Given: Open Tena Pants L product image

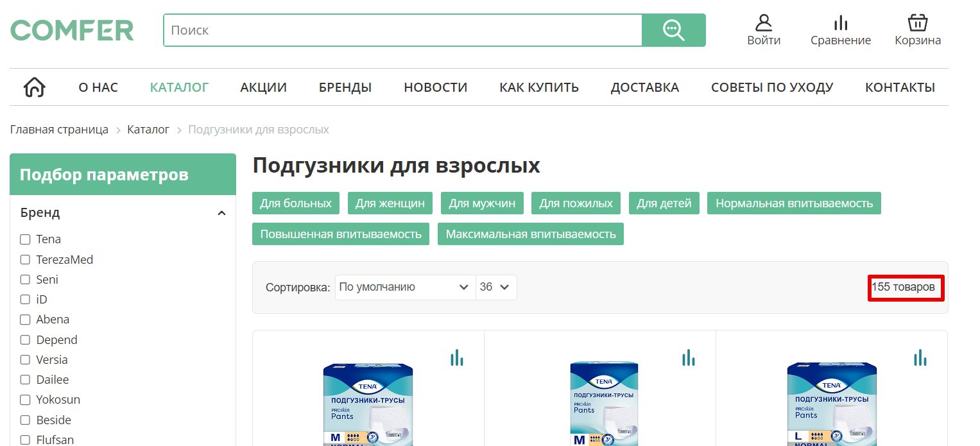Looking at the screenshot, I should pos(832,404).
